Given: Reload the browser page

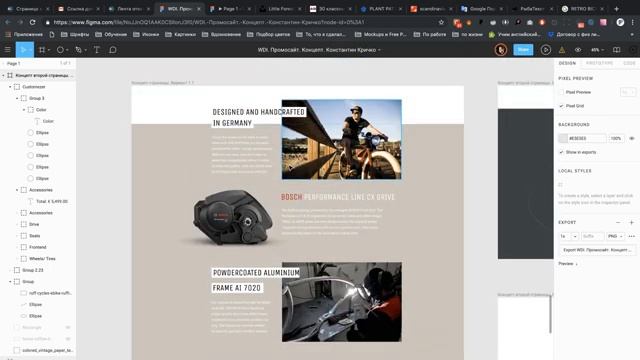Looking at the screenshot, I should click(33, 22).
